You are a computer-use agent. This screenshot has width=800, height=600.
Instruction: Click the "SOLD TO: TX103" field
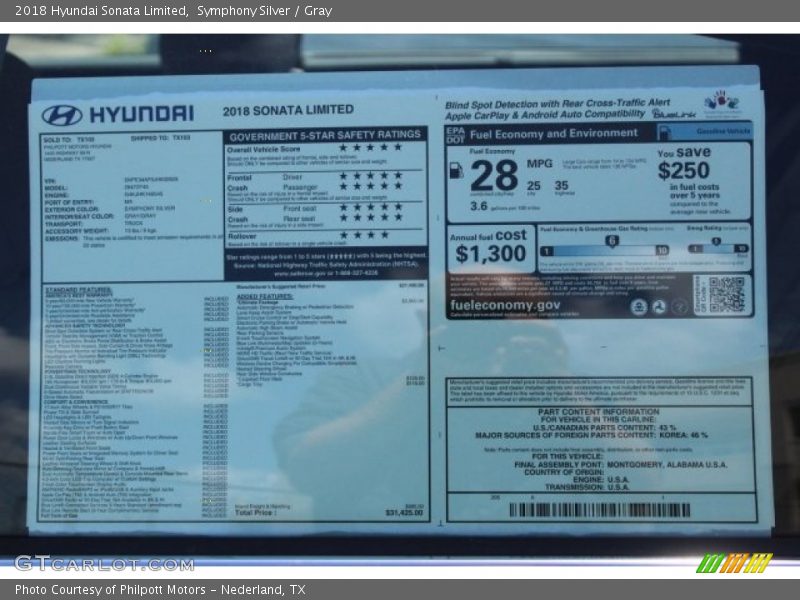pos(69,139)
